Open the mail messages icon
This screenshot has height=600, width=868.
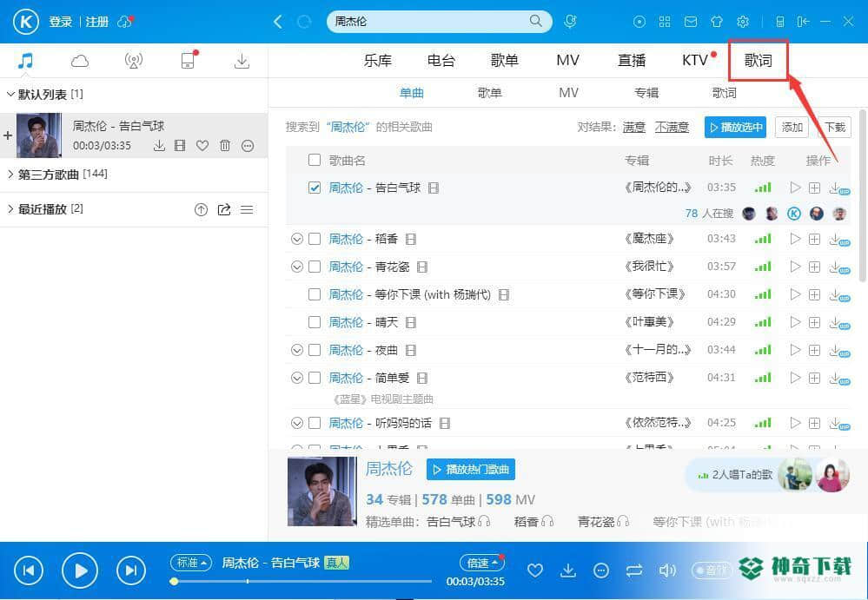(690, 22)
